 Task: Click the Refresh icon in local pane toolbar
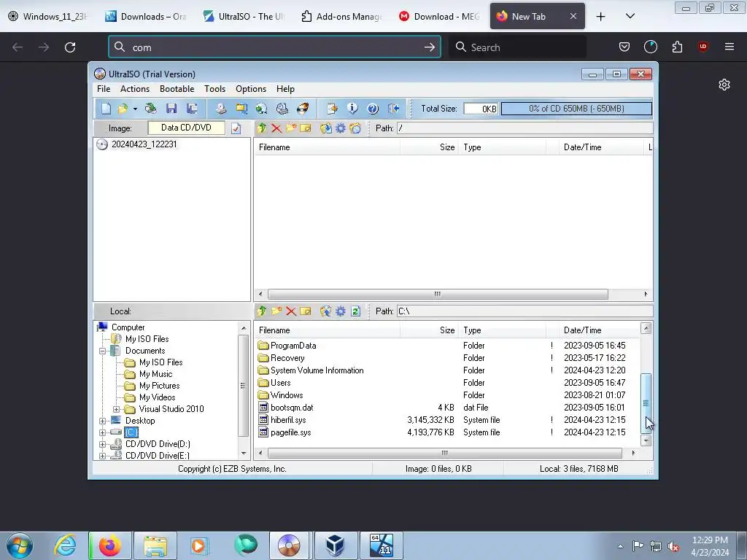(355, 311)
